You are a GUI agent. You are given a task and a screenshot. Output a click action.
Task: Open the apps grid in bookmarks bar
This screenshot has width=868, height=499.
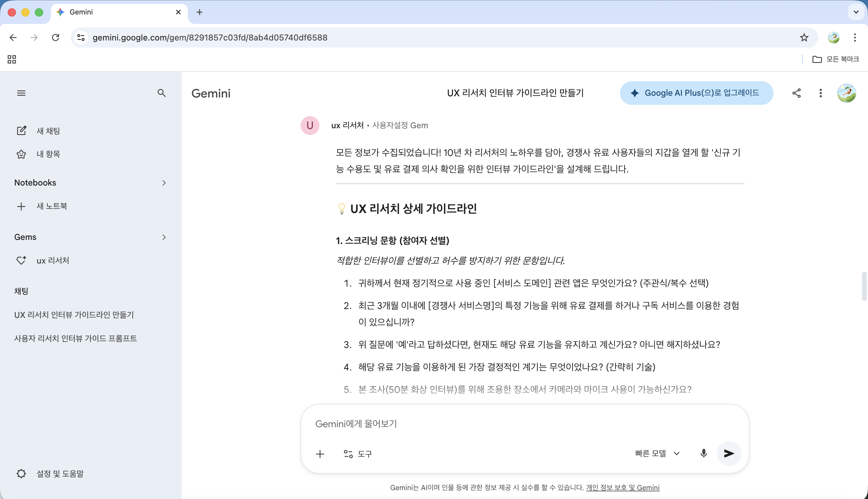coord(12,59)
